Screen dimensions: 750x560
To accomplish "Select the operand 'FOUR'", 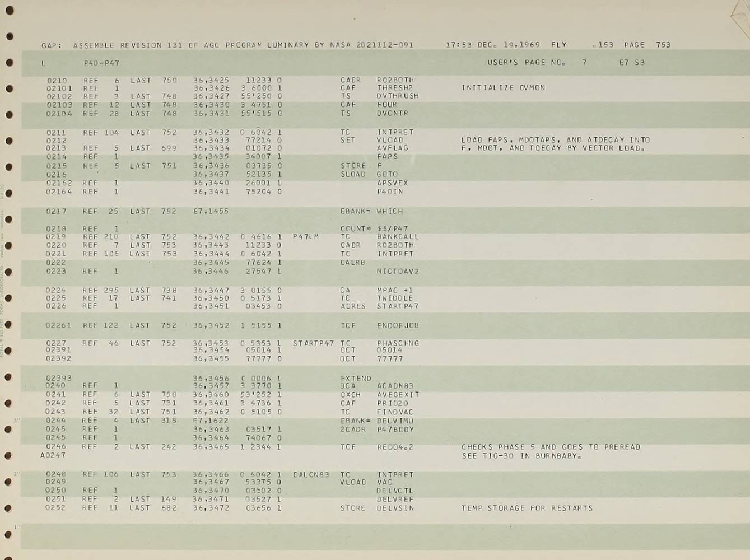I will pos(387,105).
